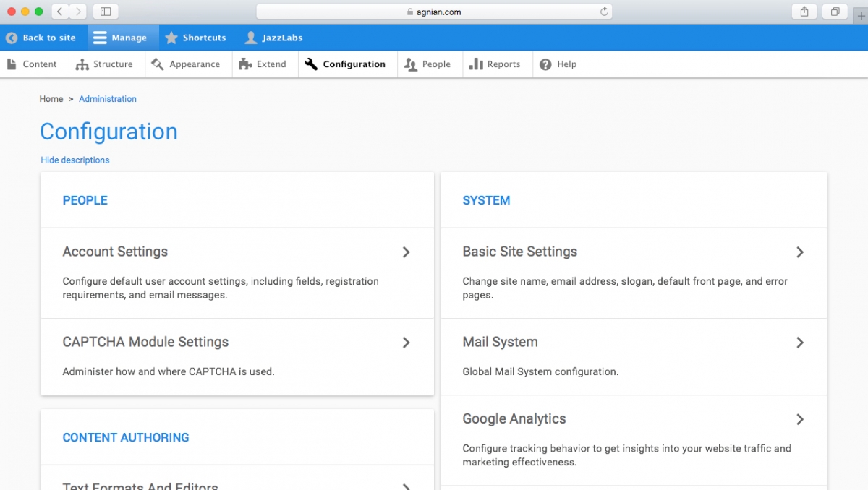The height and width of the screenshot is (490, 868).
Task: Open CAPTCHA Module Settings via its chevron
Action: point(407,343)
